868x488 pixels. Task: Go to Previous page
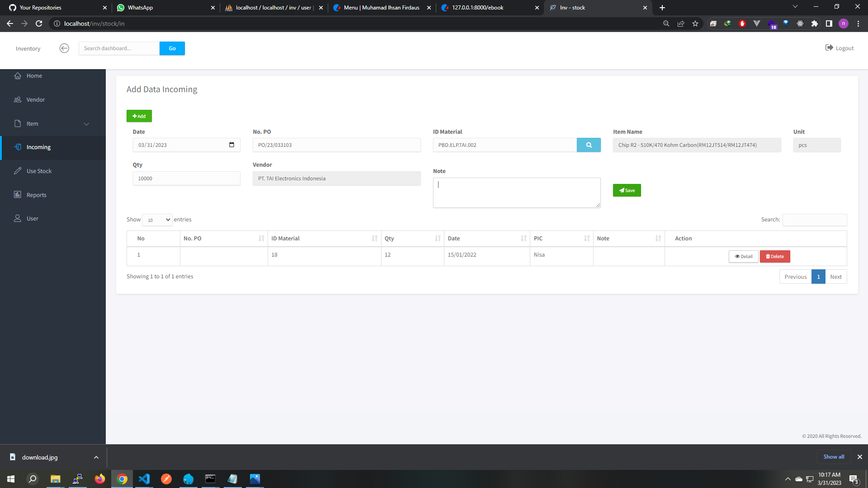[795, 277]
